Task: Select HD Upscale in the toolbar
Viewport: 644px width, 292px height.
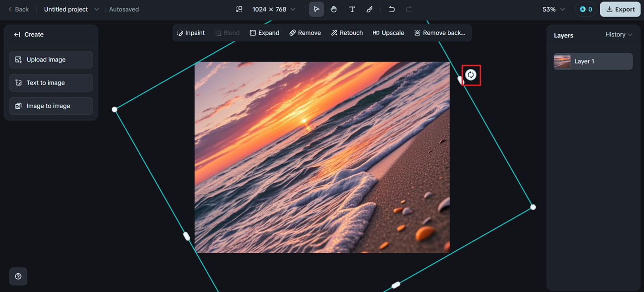Action: tap(388, 33)
